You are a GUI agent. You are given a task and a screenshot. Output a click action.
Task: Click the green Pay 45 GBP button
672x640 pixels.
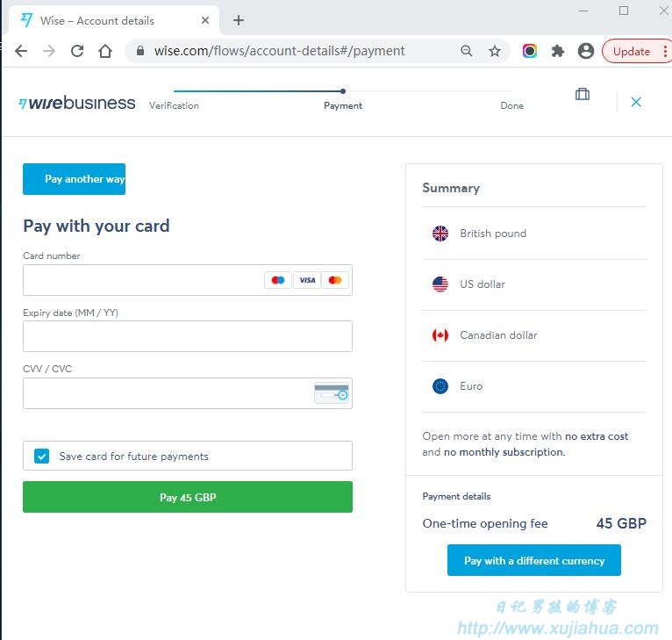(x=188, y=497)
